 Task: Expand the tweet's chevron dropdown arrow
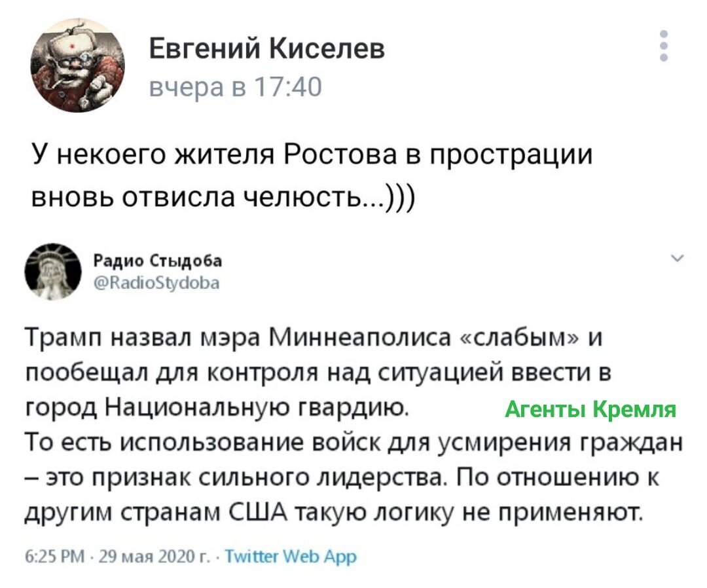pyautogui.click(x=678, y=259)
